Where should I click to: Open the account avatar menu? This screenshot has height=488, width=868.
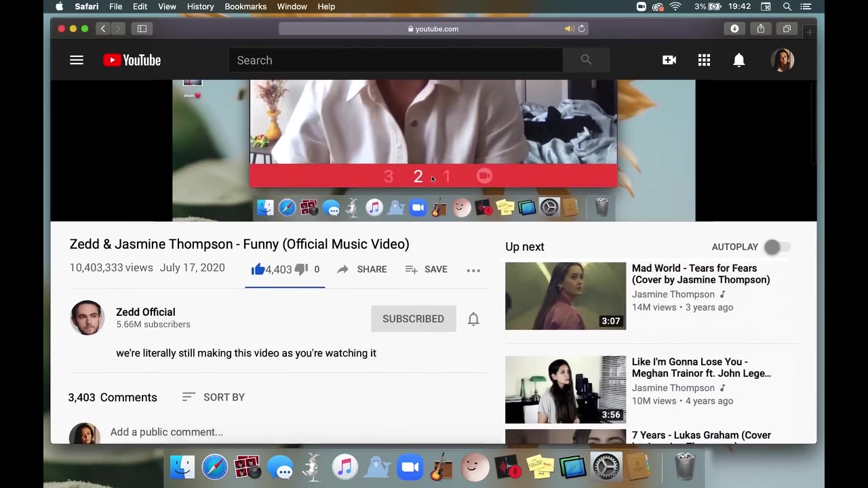point(783,60)
